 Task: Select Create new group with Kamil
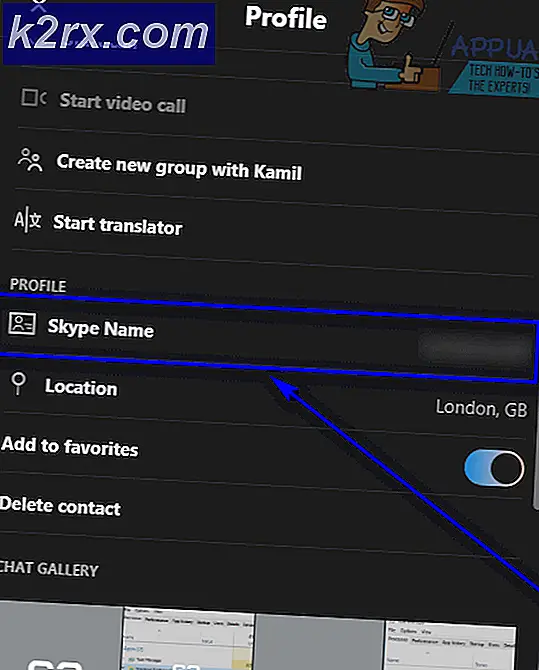[180, 167]
